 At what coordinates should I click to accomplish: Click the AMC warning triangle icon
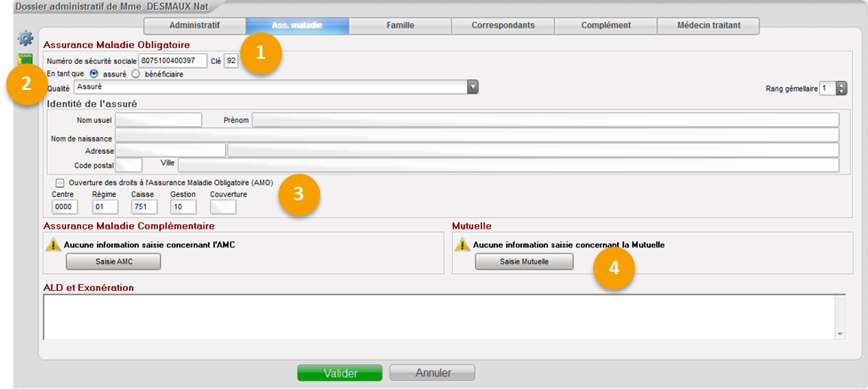(x=54, y=244)
